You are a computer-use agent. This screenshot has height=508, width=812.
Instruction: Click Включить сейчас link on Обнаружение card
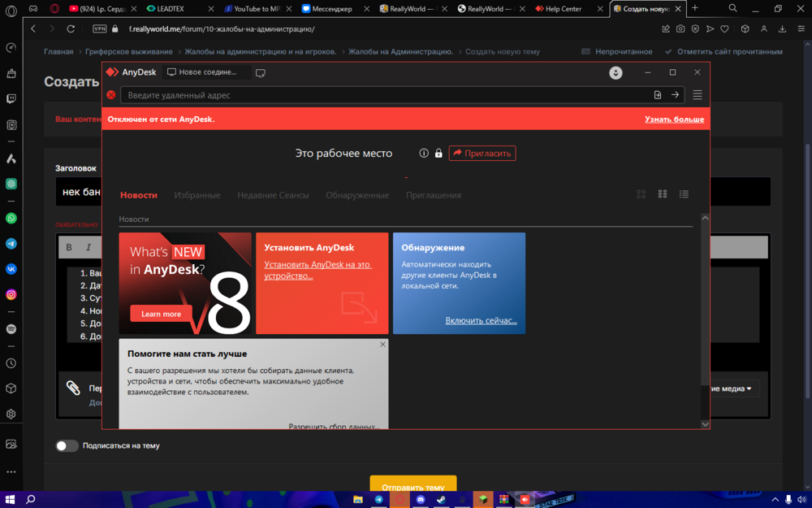click(x=481, y=320)
